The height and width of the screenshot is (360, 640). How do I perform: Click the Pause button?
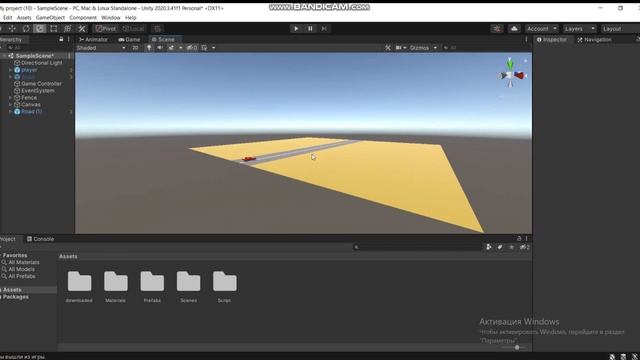(310, 29)
